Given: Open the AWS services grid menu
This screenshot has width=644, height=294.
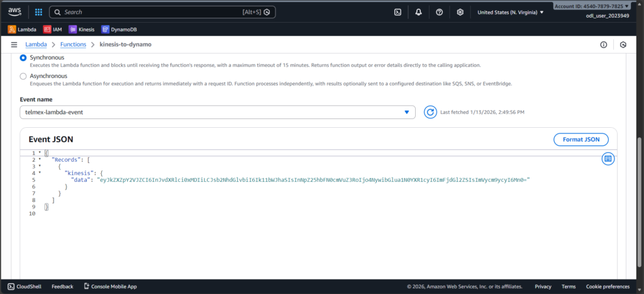Looking at the screenshot, I should (38, 12).
